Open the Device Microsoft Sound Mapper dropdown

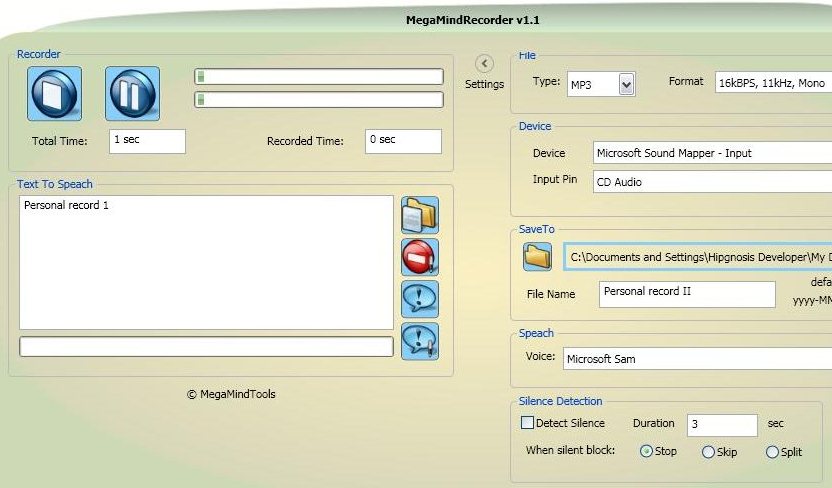712,153
